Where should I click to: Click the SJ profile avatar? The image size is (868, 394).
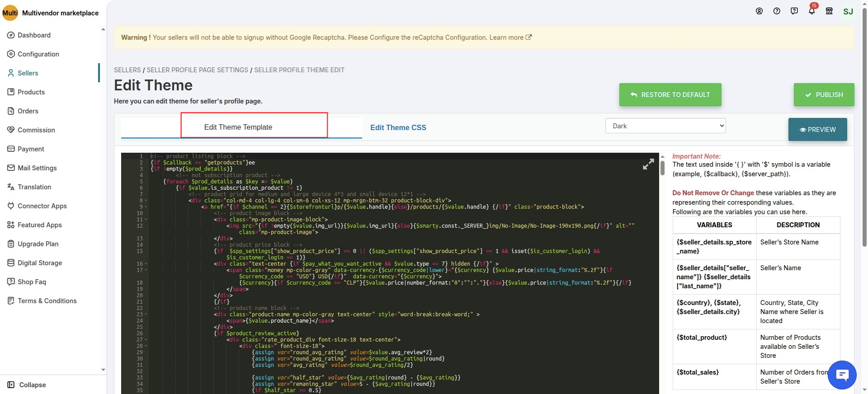[848, 11]
